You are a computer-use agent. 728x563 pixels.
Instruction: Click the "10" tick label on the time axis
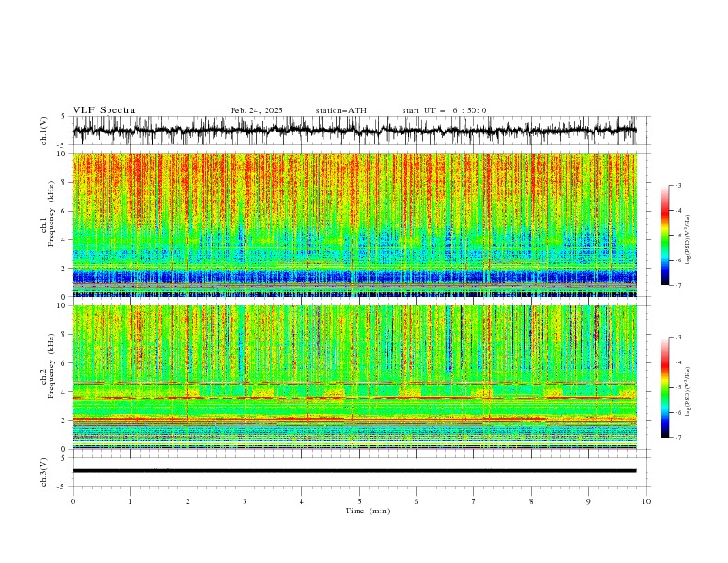(x=646, y=501)
